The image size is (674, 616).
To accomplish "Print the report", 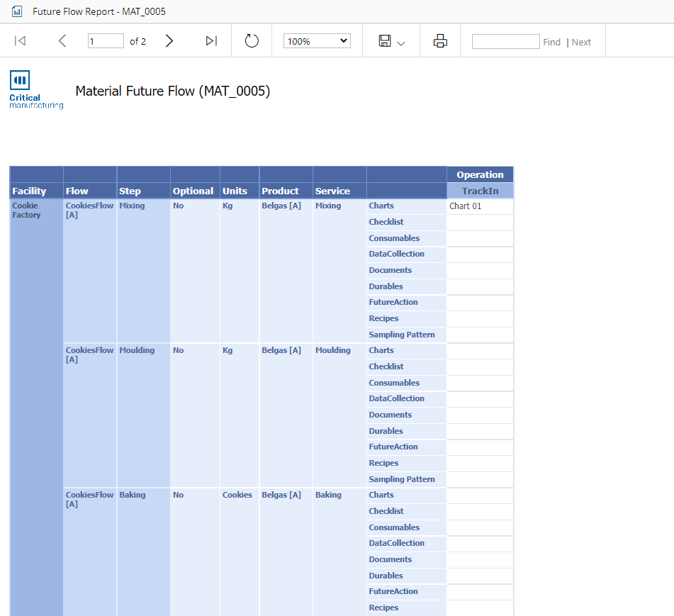I will pyautogui.click(x=440, y=41).
